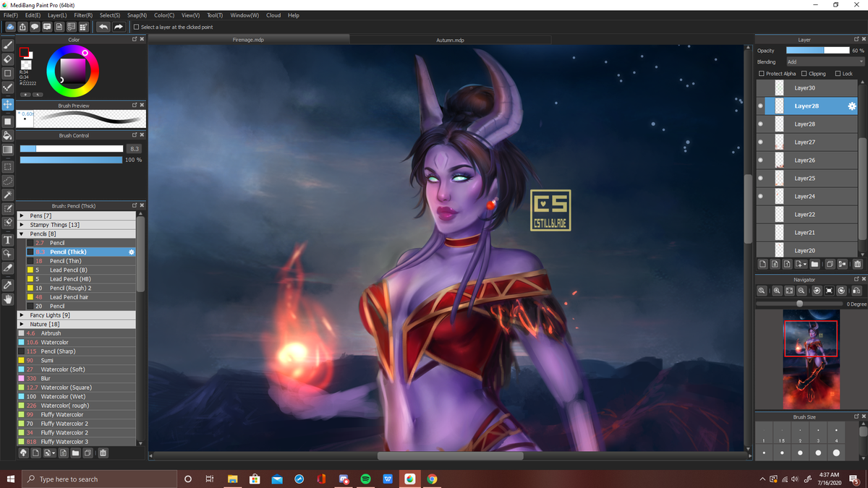Screen dimensions: 868x488
Task: Expand the Nature [18] brush group
Action: point(22,325)
